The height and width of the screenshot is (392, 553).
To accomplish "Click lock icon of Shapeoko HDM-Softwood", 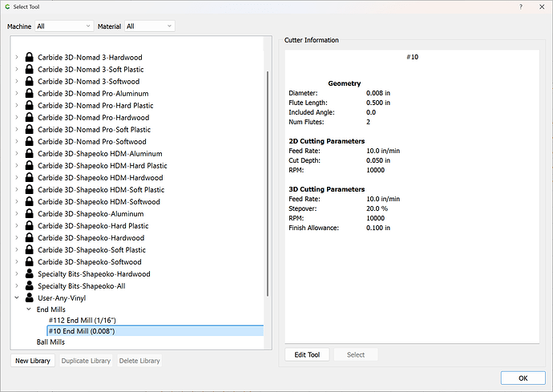I will tap(30, 201).
